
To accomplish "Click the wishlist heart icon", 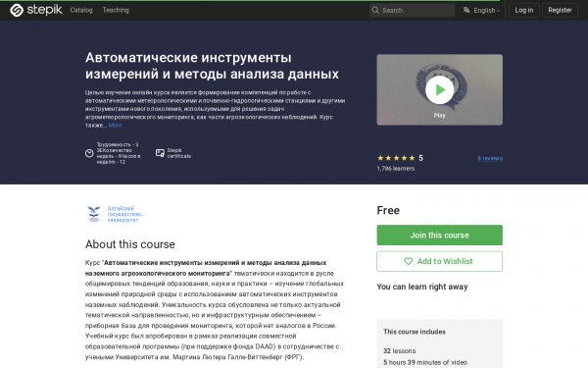I will click(408, 261).
